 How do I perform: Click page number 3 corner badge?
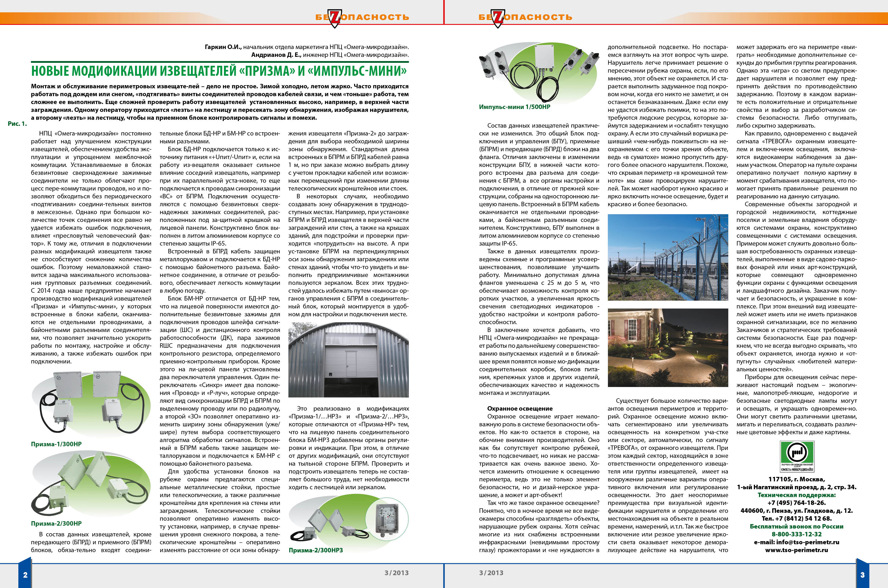click(x=863, y=574)
